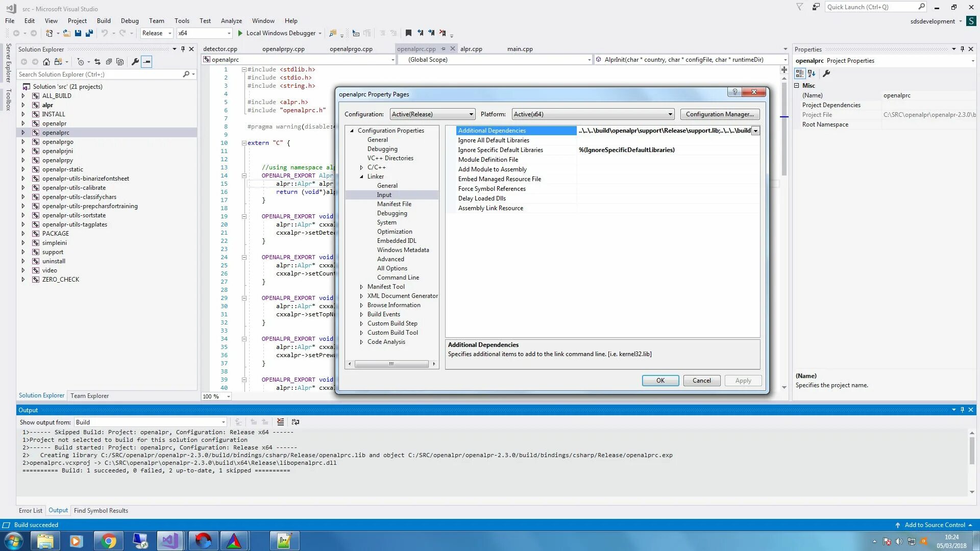The height and width of the screenshot is (551, 980).
Task: Open the Build menu
Action: pyautogui.click(x=104, y=21)
